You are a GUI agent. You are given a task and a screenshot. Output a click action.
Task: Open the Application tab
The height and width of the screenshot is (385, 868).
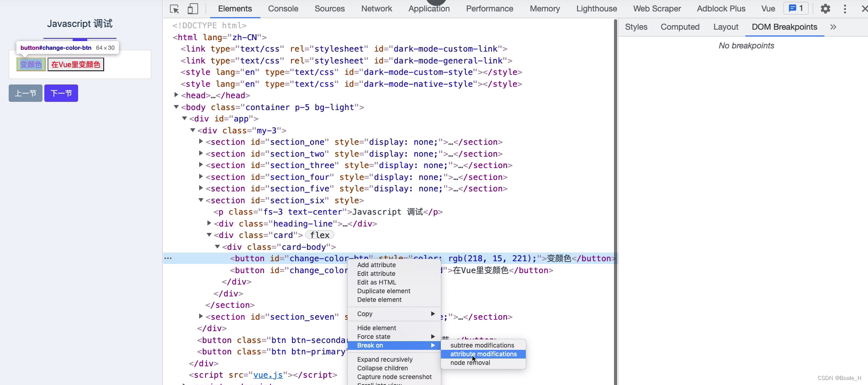tap(429, 9)
